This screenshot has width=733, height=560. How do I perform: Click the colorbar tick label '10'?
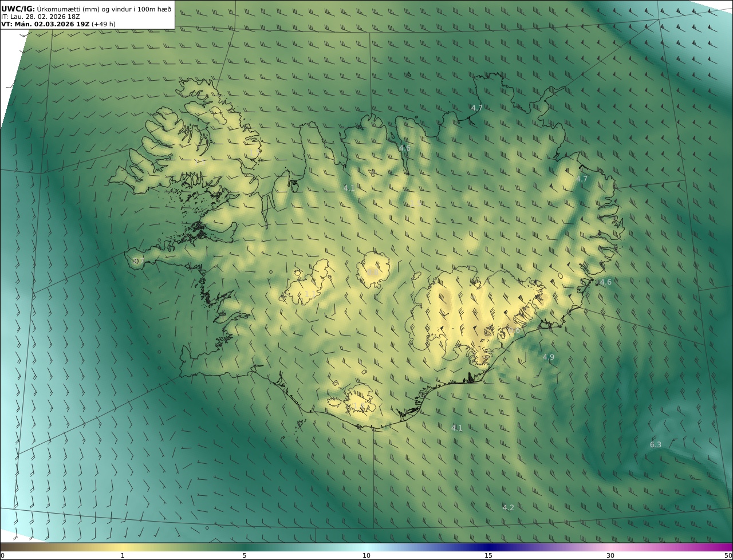coord(366,555)
